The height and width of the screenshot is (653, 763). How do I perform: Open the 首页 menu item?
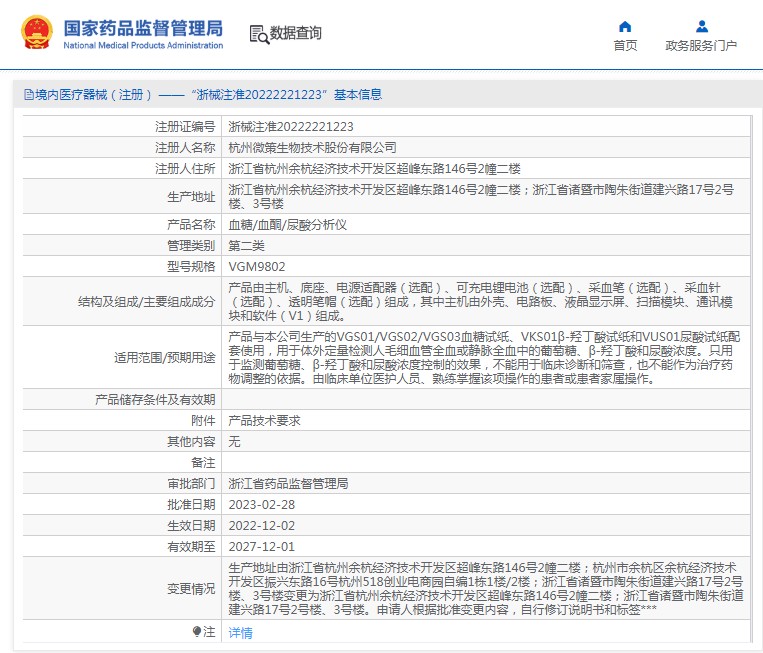(625, 45)
